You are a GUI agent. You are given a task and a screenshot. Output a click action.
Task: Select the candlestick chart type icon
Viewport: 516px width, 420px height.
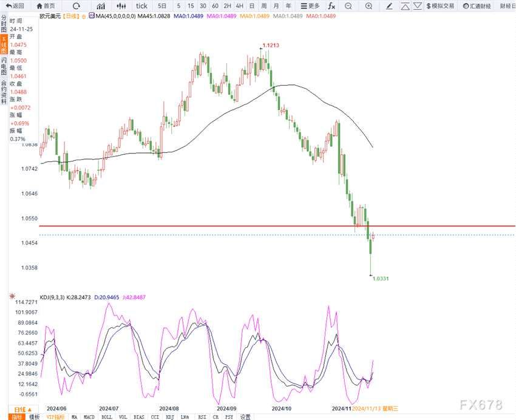pos(121,5)
